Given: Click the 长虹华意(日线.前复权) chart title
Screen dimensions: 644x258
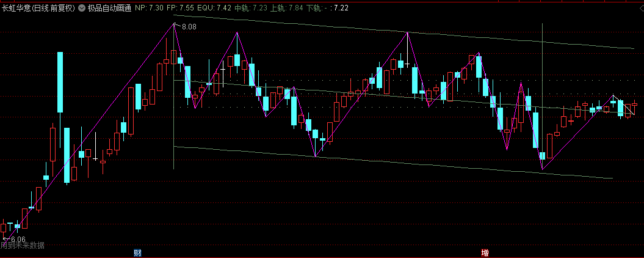Looking at the screenshot, I should coord(38,8).
